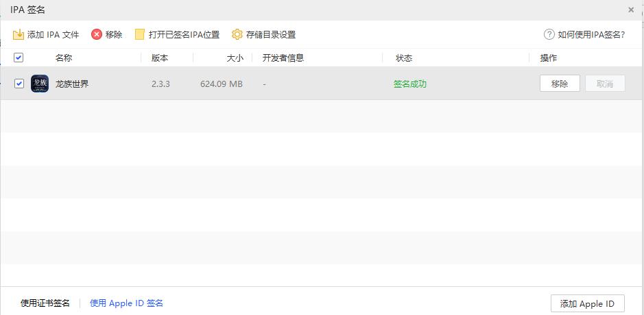Click 存储目录设置 toolbar label

click(x=271, y=35)
